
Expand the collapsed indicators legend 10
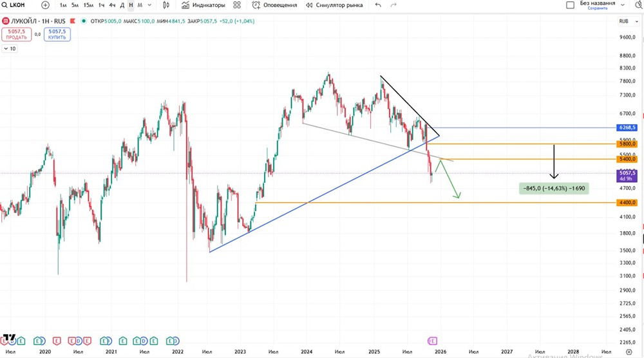(x=10, y=48)
